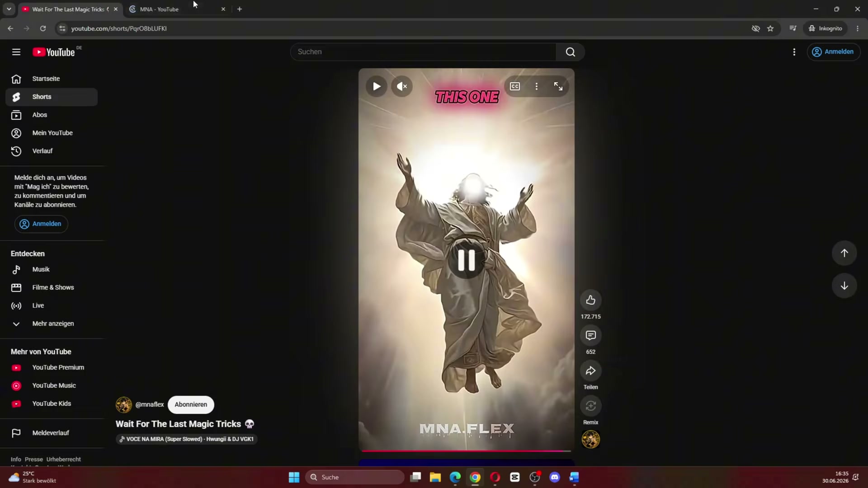Open the comments for the Short
Image resolution: width=868 pixels, height=488 pixels.
(x=591, y=335)
